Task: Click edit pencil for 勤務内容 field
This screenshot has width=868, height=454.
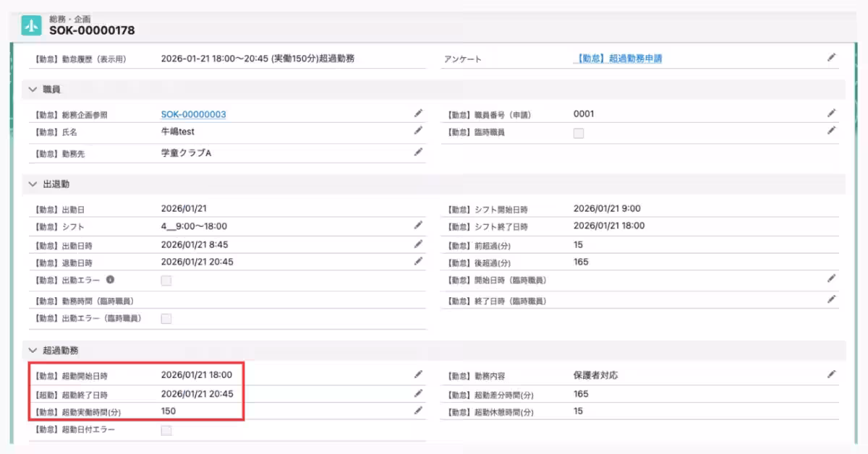Action: [832, 374]
